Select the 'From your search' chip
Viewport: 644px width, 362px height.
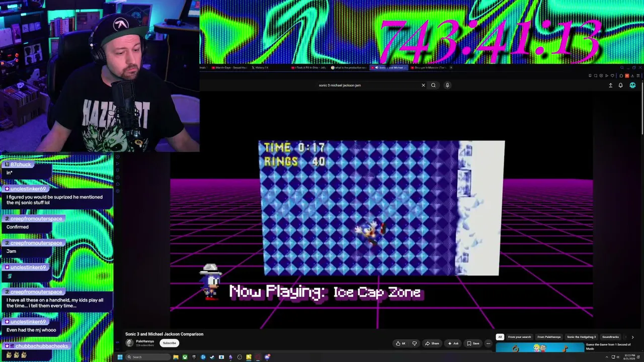click(x=520, y=337)
